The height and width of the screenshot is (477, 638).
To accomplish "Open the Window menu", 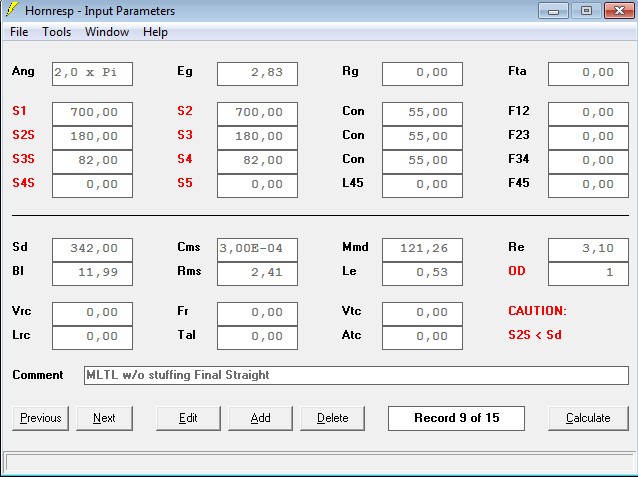I will (107, 32).
